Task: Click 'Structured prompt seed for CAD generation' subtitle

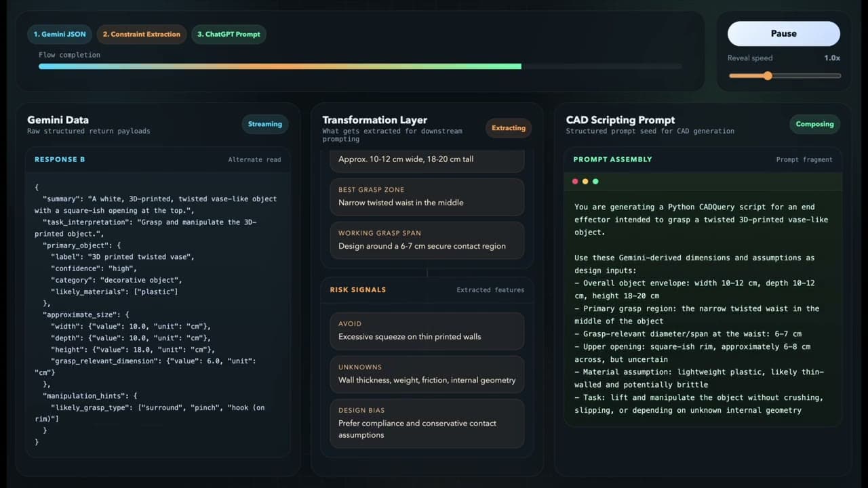Action: click(x=650, y=131)
